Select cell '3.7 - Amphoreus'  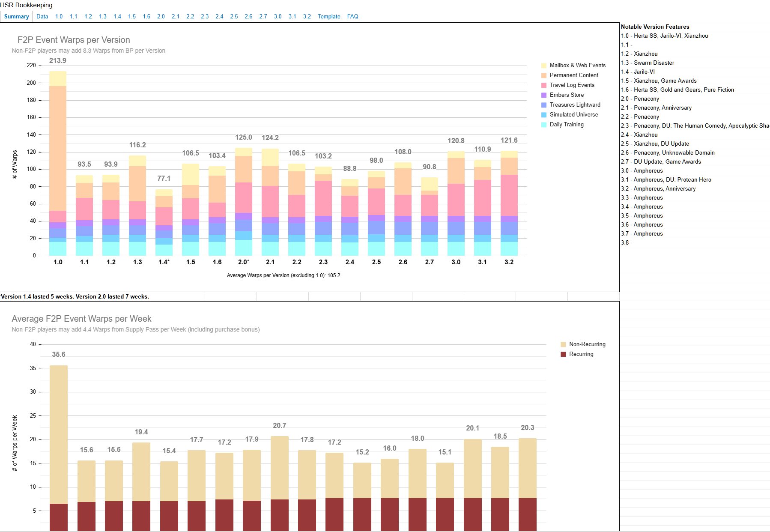pyautogui.click(x=695, y=233)
